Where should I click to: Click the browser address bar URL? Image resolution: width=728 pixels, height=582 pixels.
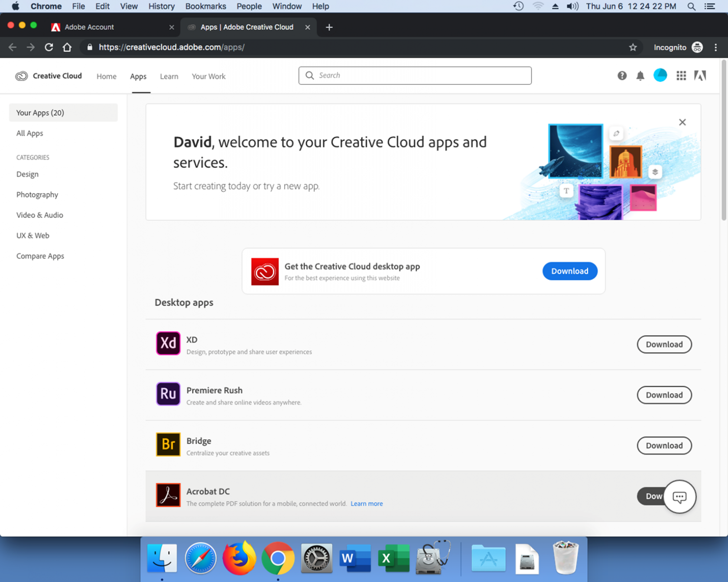pos(172,47)
